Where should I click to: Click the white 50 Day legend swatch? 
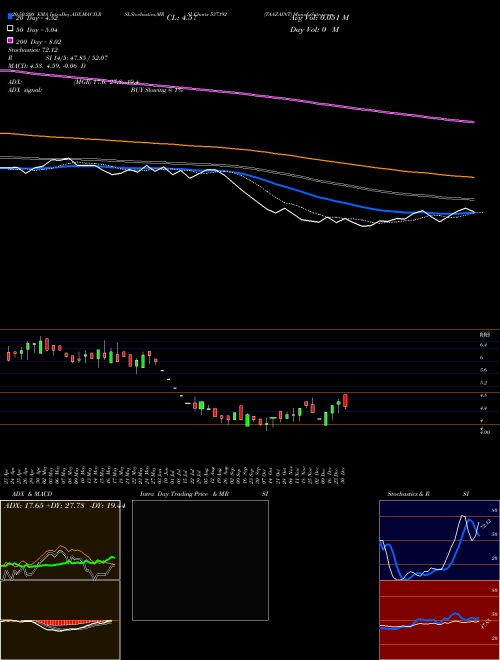[10, 28]
